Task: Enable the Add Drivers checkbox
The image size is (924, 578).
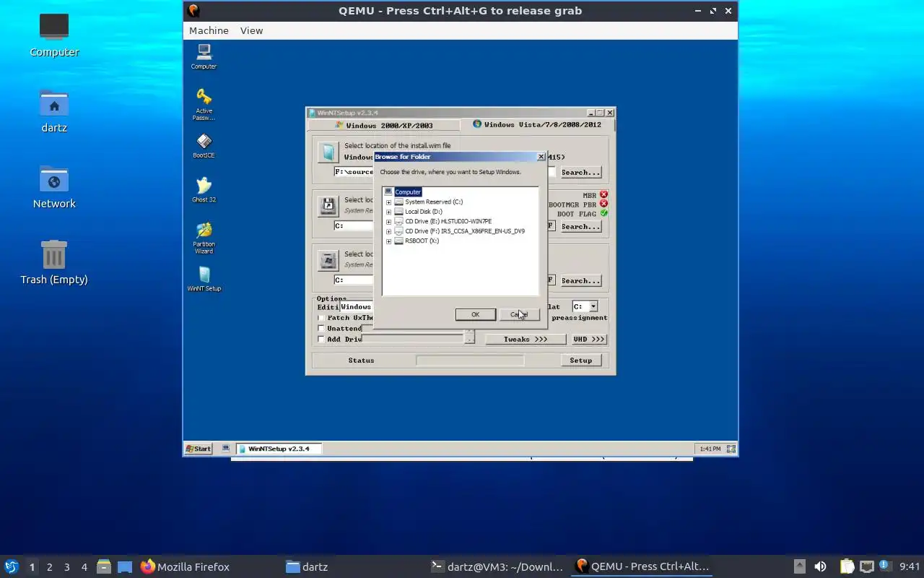Action: (x=322, y=340)
